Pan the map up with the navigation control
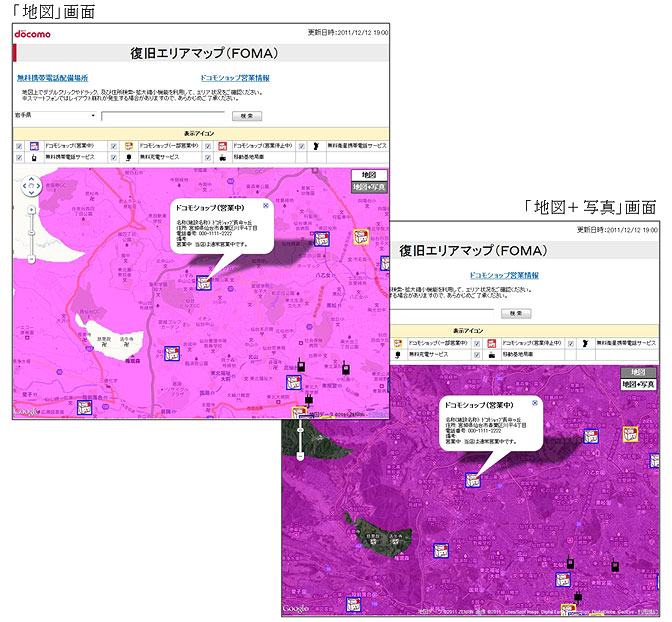This screenshot has height=622, width=672. [x=31, y=179]
